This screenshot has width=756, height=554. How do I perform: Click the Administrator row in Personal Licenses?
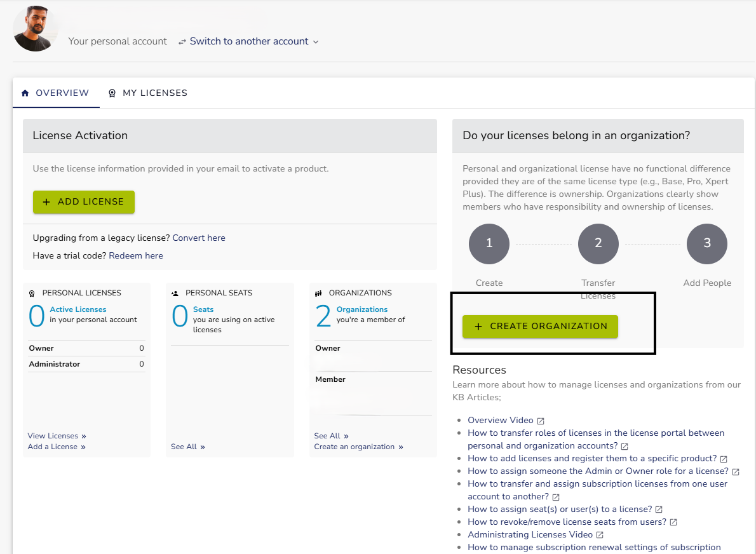coord(86,364)
